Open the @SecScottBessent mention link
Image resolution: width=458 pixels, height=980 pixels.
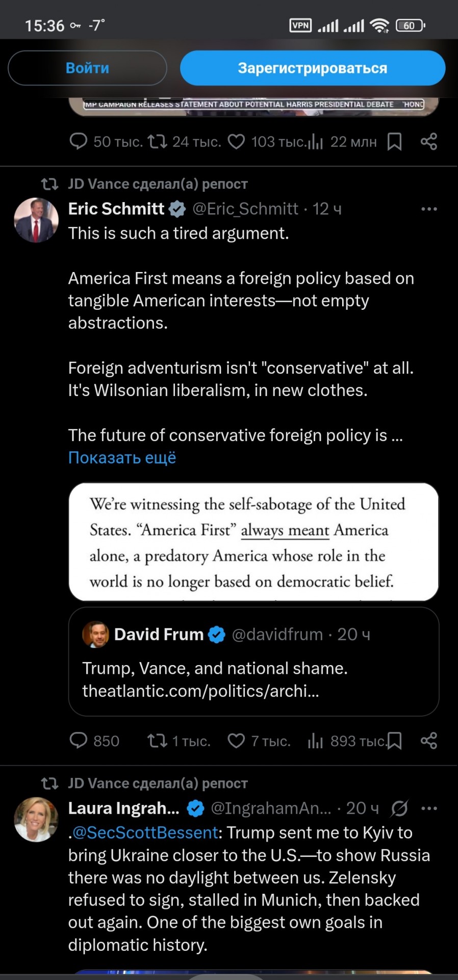[145, 832]
